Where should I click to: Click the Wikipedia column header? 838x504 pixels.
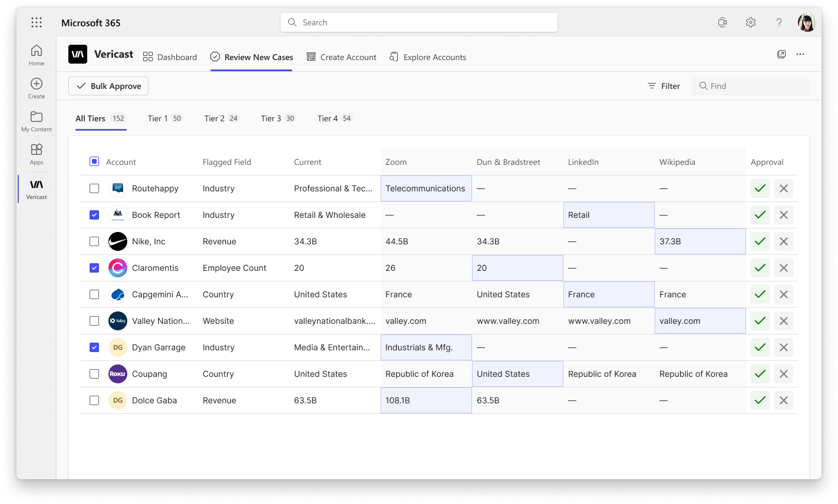(677, 162)
